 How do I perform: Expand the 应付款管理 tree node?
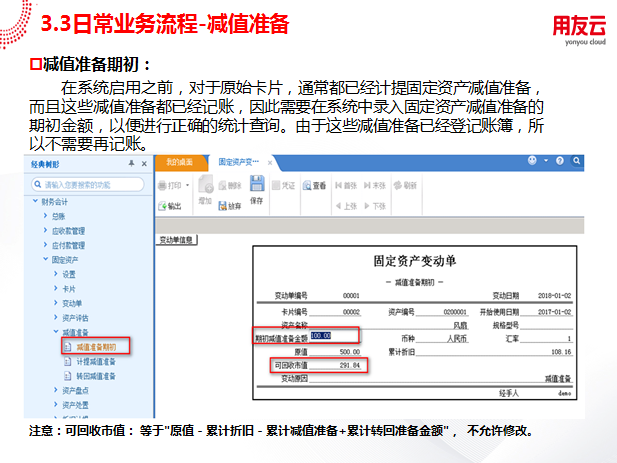[45, 245]
